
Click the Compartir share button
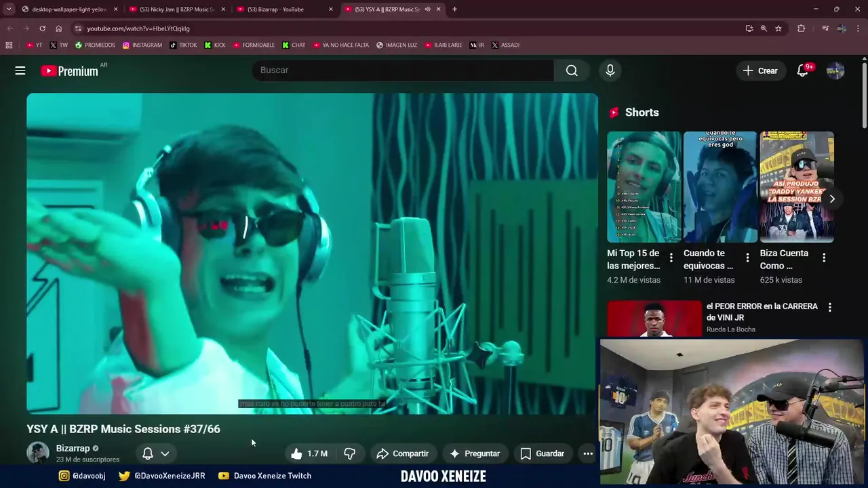click(x=403, y=453)
